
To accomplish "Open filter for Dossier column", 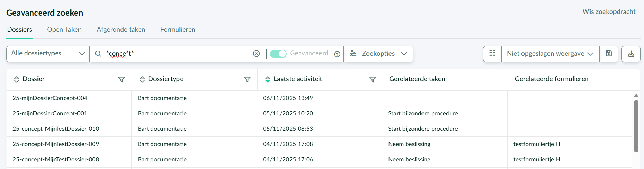I will tap(122, 80).
